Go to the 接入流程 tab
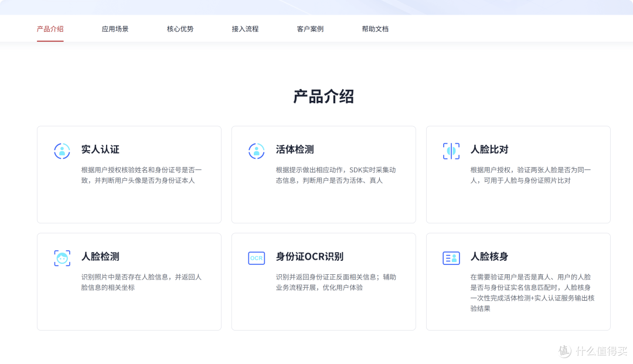Screen dimensions: 633x364 tap(245, 29)
